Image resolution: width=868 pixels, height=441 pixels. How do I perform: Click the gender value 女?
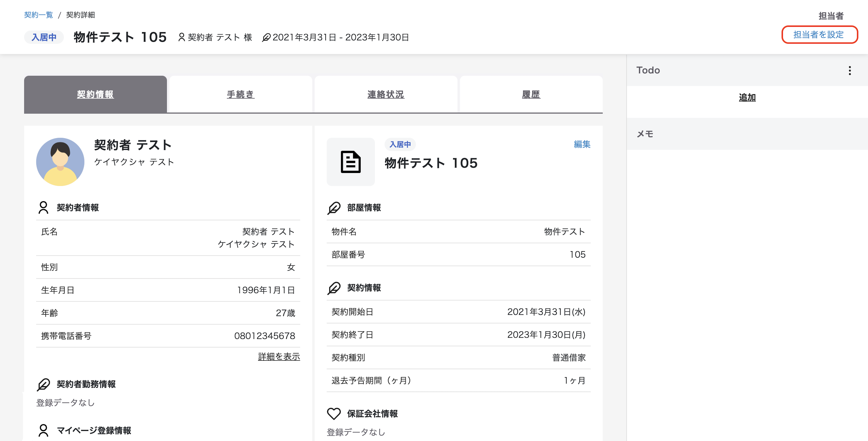click(291, 267)
